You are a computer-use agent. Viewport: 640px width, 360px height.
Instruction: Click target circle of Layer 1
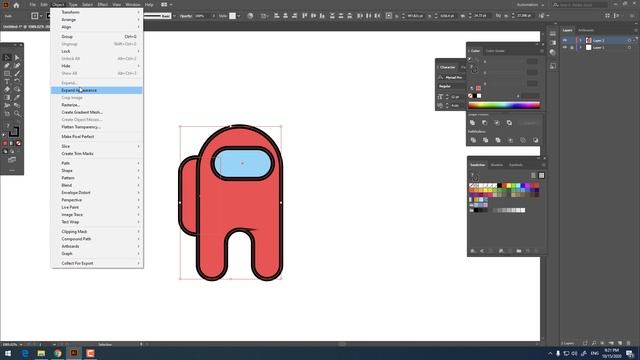point(629,47)
